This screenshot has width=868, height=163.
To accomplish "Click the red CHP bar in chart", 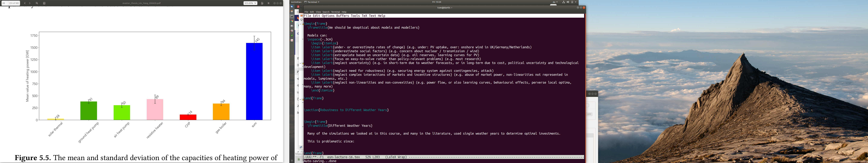I will (188, 117).
